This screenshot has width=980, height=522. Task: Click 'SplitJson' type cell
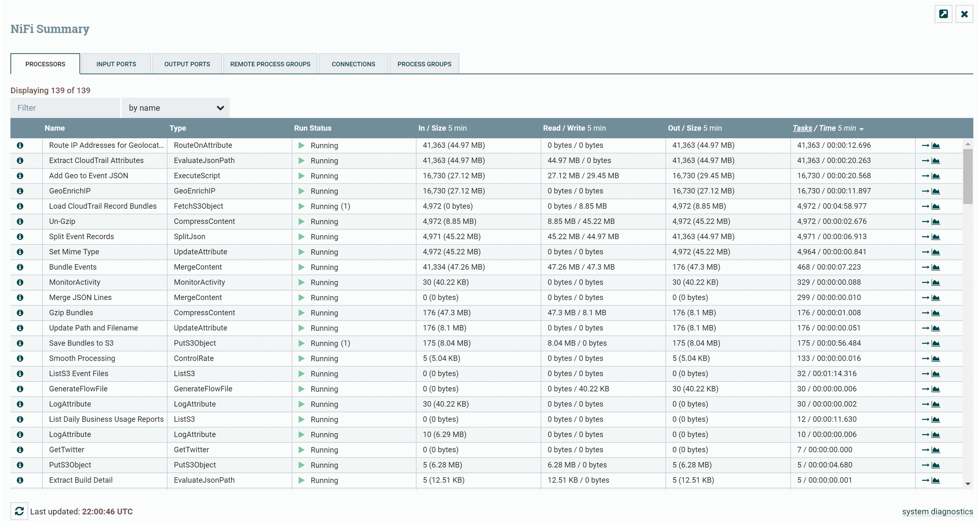(x=189, y=237)
